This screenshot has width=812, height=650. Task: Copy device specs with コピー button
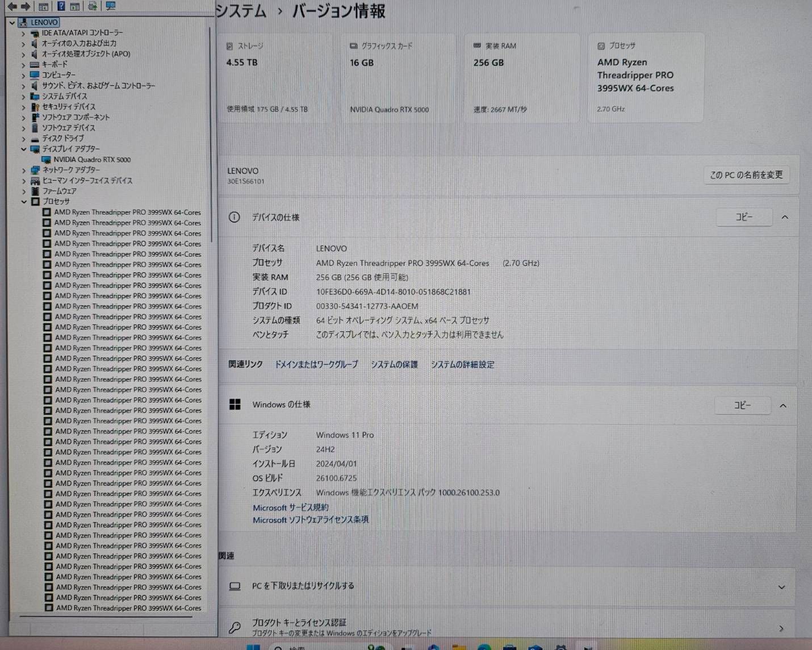(744, 217)
